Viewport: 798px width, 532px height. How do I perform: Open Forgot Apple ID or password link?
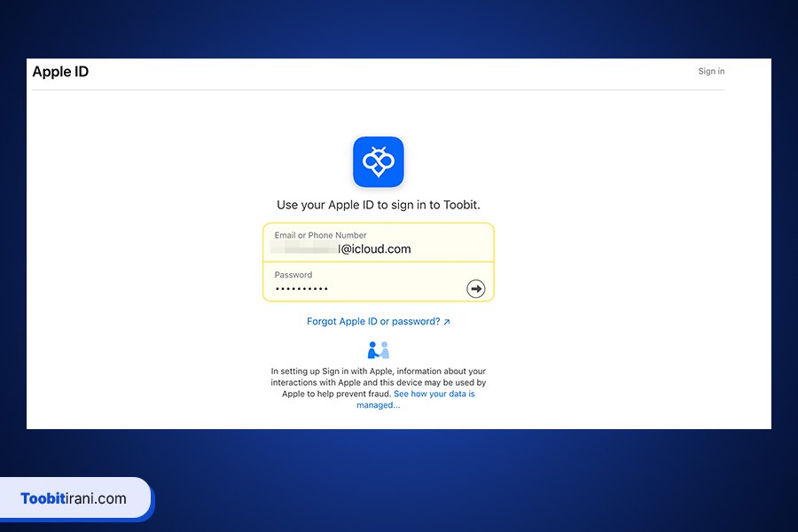[x=372, y=322]
